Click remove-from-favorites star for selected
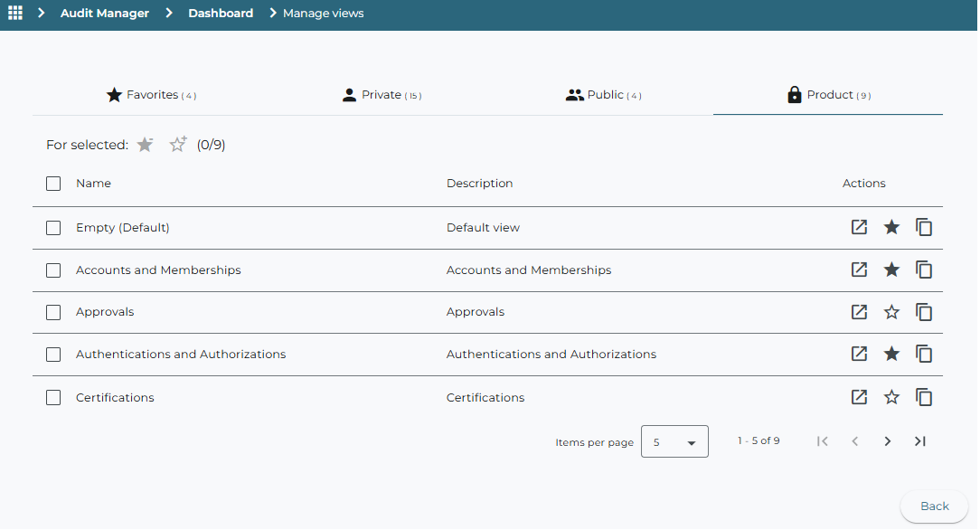 point(145,145)
